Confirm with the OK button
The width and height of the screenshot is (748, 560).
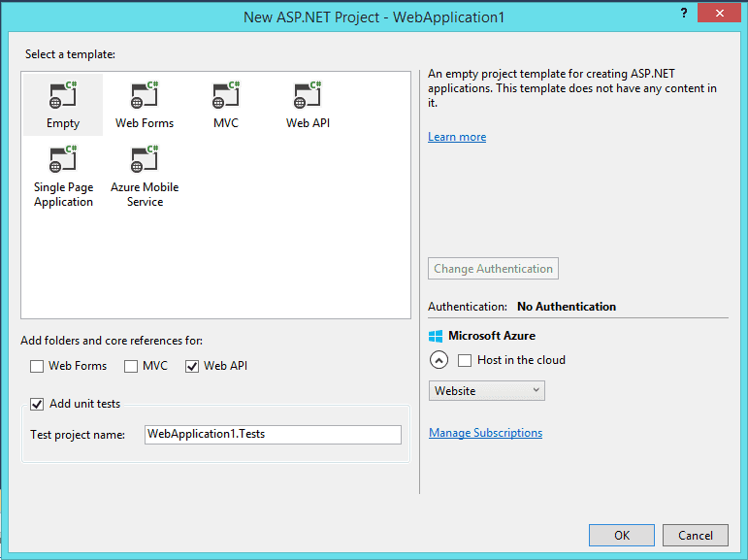tap(622, 535)
